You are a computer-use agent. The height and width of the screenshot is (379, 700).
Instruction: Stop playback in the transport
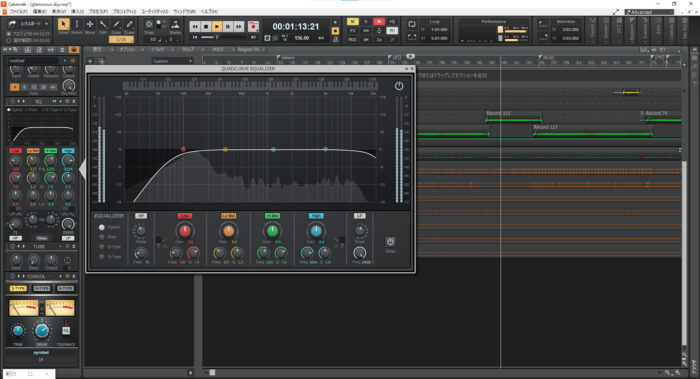point(206,27)
